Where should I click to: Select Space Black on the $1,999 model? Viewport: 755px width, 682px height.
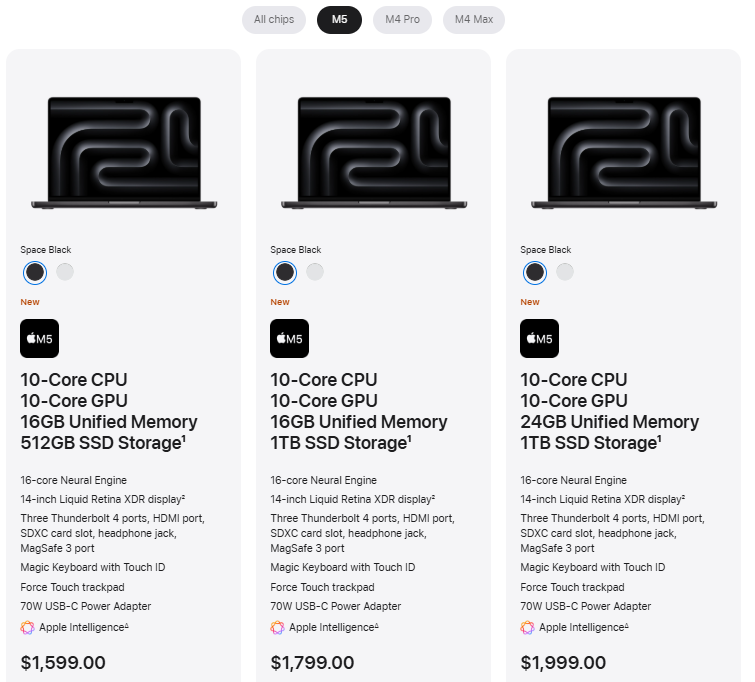point(535,272)
